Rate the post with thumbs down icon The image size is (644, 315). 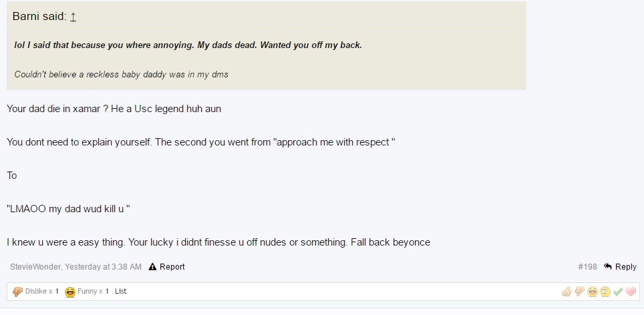click(x=579, y=292)
